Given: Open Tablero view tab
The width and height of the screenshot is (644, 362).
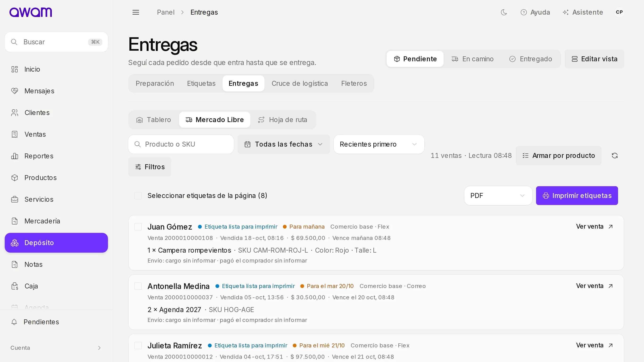Looking at the screenshot, I should point(154,120).
